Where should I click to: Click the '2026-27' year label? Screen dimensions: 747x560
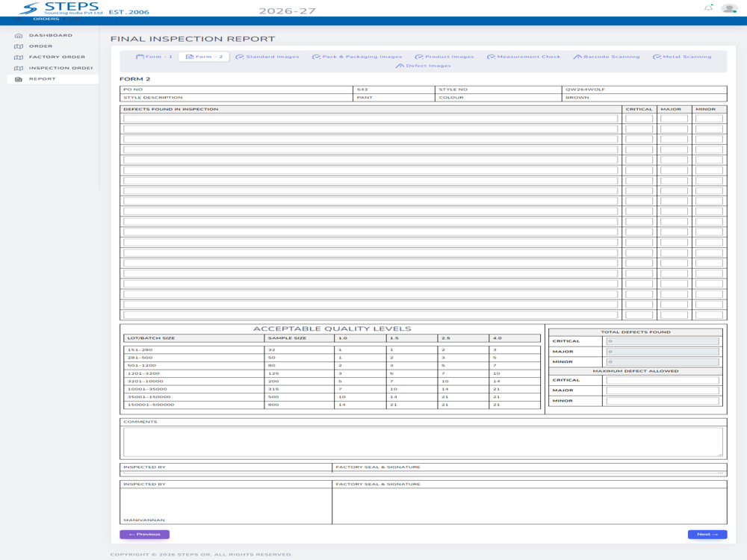pyautogui.click(x=287, y=11)
